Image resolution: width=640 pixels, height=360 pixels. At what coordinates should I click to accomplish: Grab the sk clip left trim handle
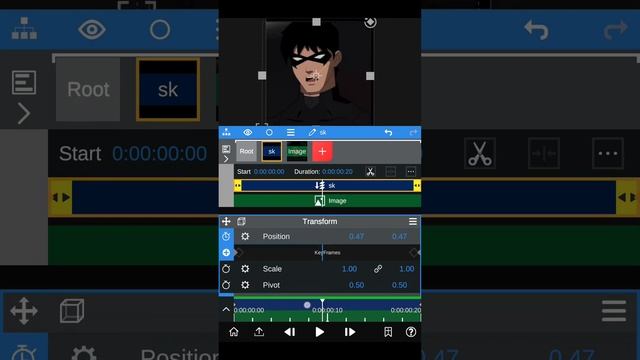pyautogui.click(x=238, y=186)
